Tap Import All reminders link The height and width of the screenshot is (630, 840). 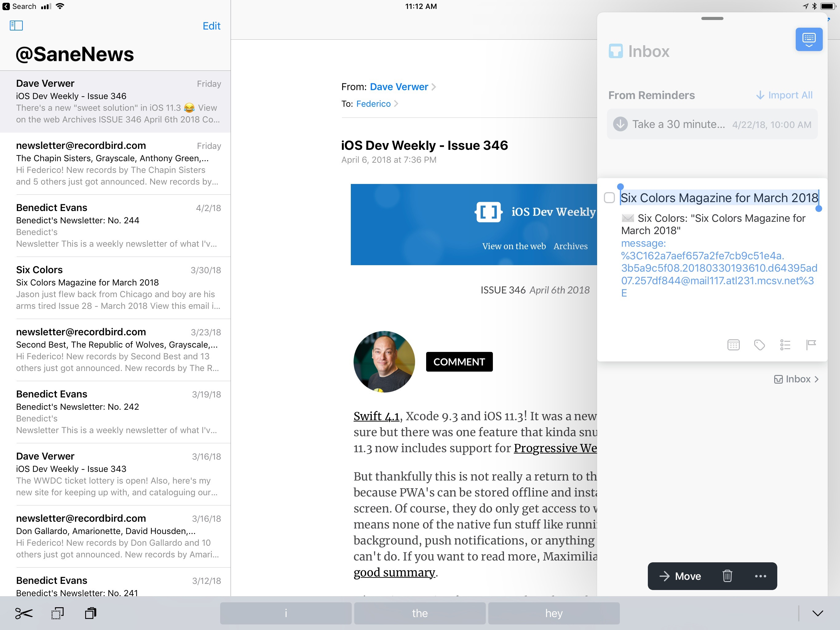[x=784, y=95]
